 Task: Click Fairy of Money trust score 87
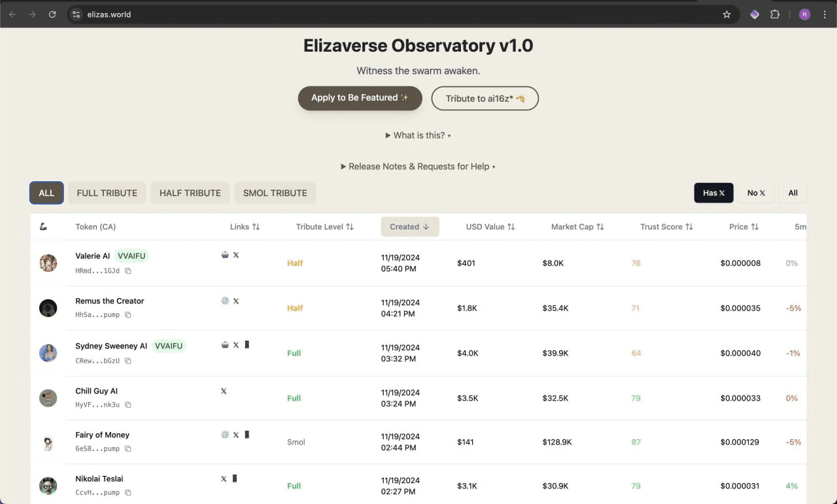click(x=636, y=442)
